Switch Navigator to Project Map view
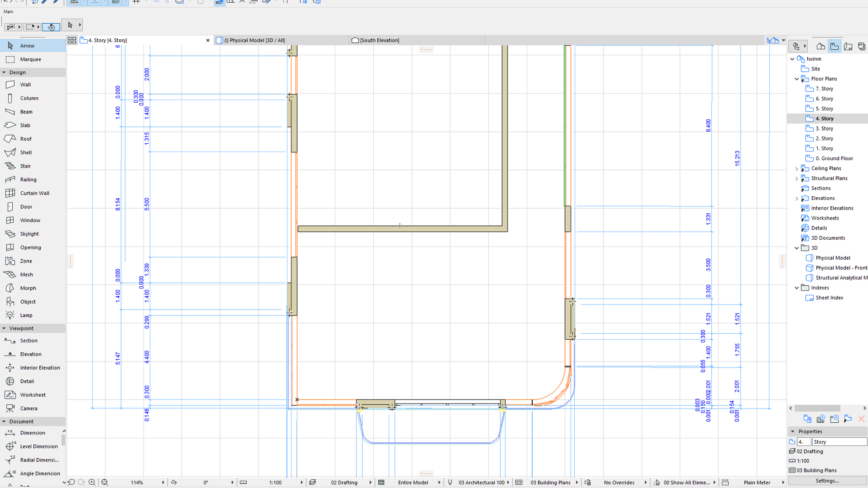Viewport: 868px width, 488px height. tap(821, 46)
